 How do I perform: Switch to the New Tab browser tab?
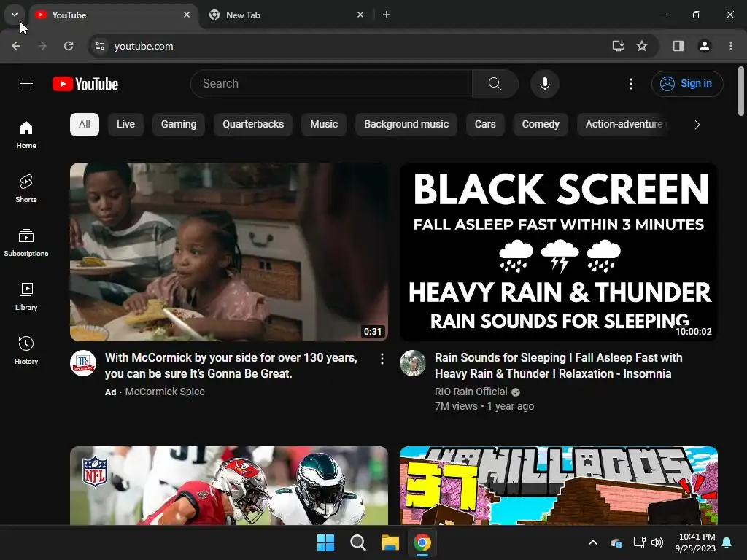(x=286, y=15)
